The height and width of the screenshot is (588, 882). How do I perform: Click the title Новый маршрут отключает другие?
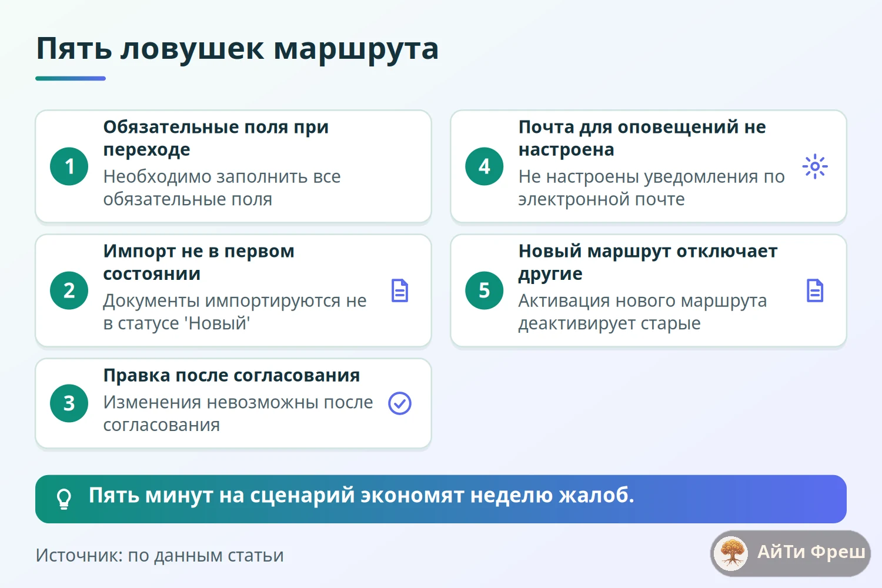648,262
